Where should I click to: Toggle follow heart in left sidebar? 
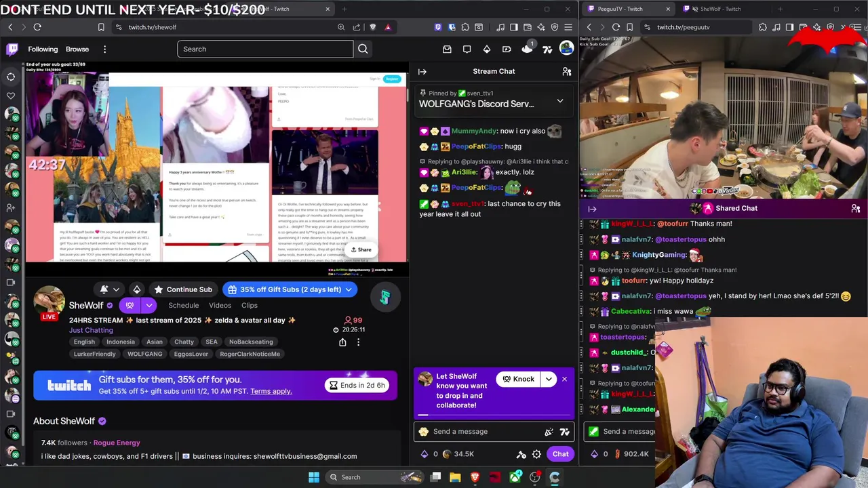click(x=11, y=96)
